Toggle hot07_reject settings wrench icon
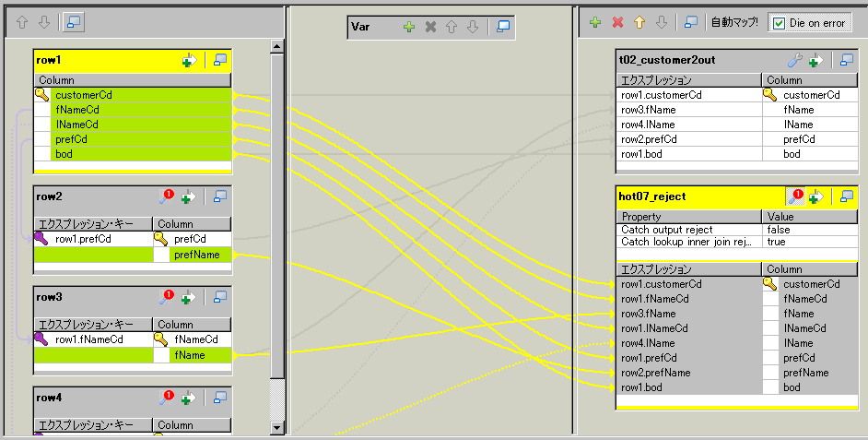Image resolution: width=868 pixels, height=440 pixels. point(795,196)
